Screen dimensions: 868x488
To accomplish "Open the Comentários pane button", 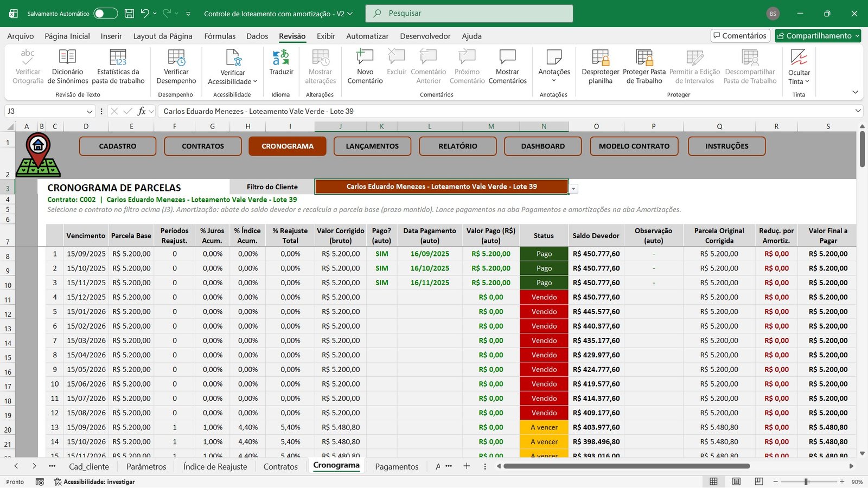I will [741, 36].
